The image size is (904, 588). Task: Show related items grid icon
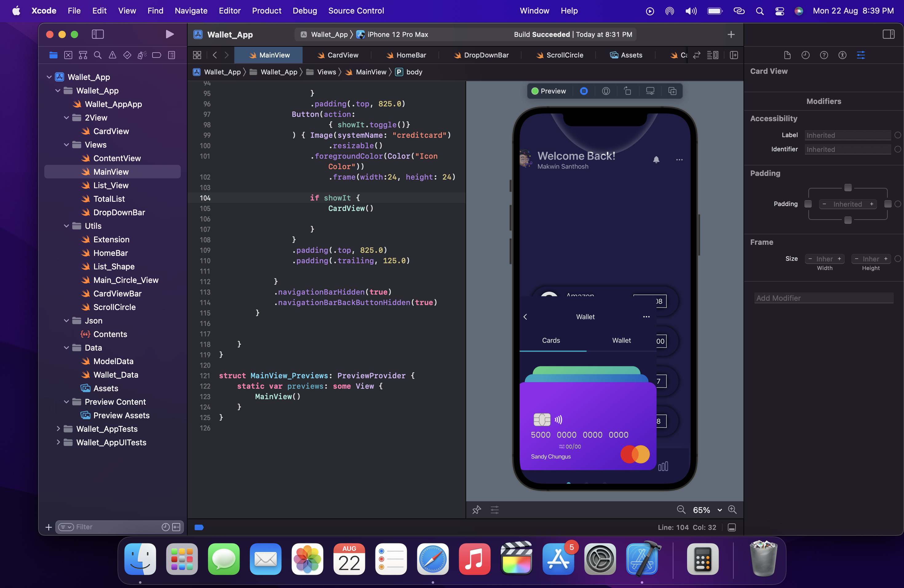(197, 55)
